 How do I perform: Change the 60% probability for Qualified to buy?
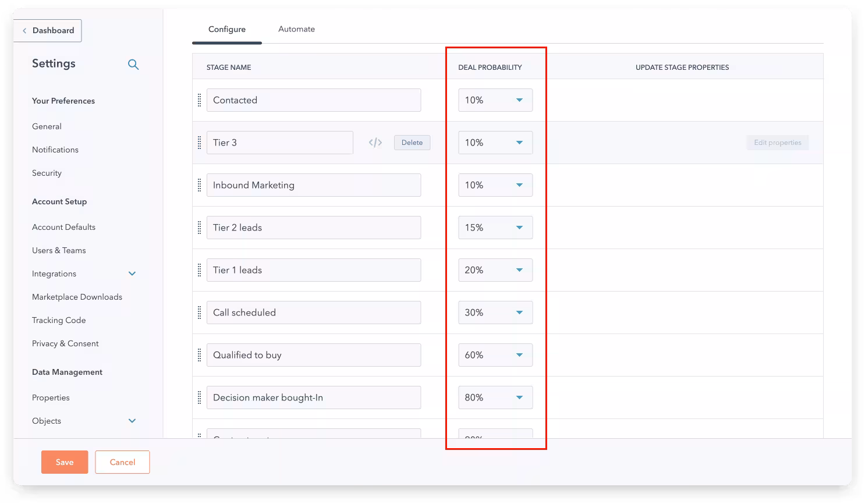495,355
